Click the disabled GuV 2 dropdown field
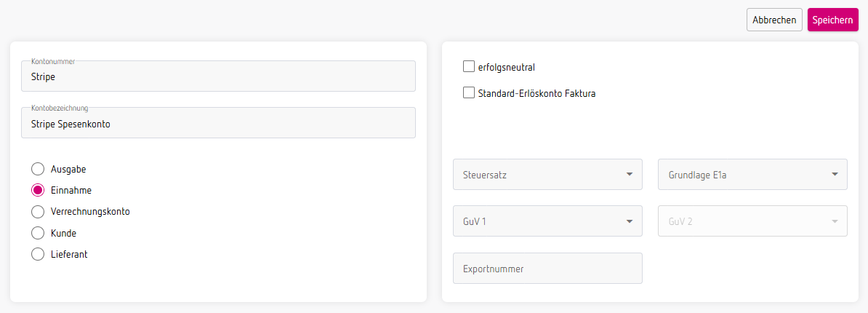This screenshot has height=313, width=868. click(x=752, y=221)
